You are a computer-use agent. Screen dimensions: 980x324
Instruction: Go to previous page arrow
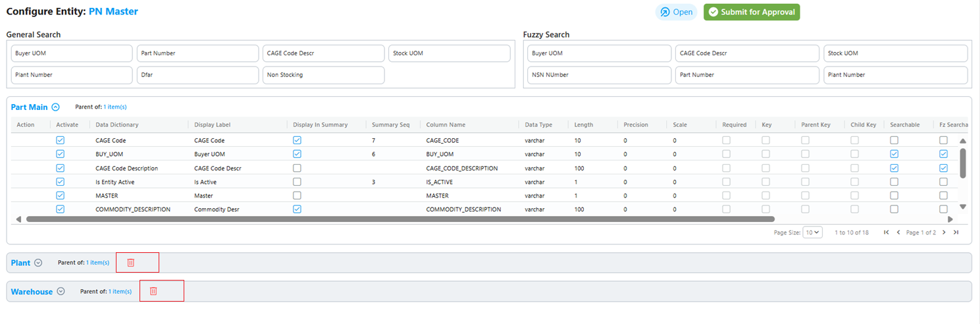coord(898,232)
